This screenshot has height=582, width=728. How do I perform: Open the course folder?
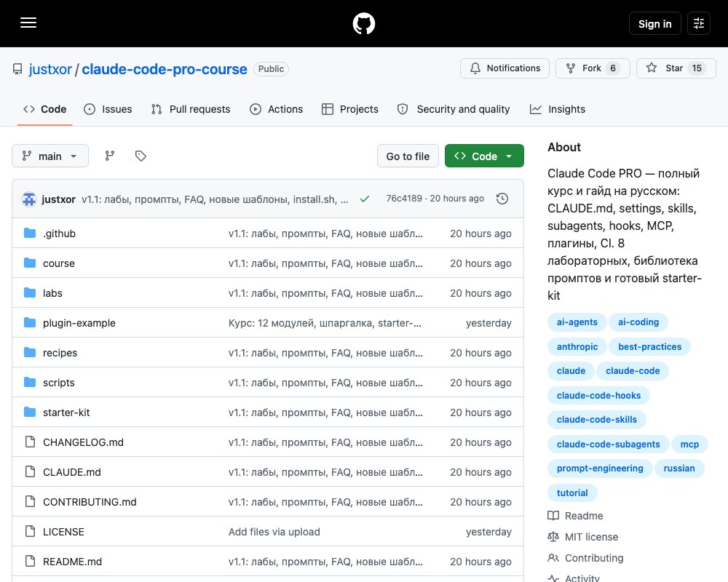58,263
